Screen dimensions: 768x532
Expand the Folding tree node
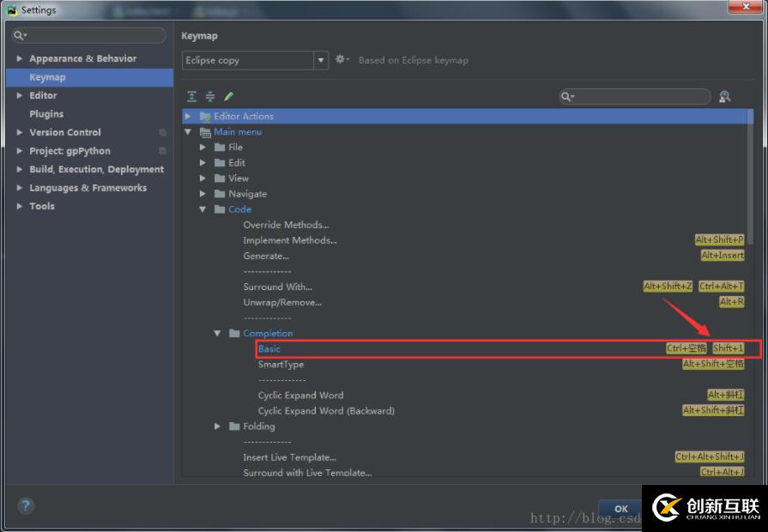tap(217, 426)
